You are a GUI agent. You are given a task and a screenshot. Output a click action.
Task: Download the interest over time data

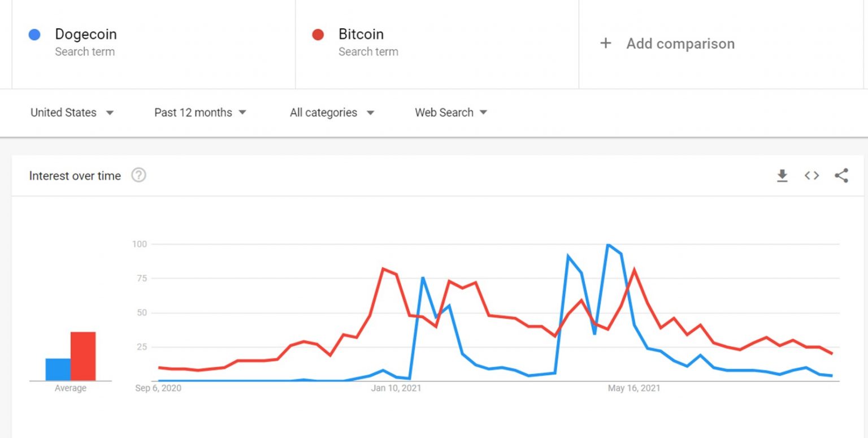pyautogui.click(x=782, y=176)
